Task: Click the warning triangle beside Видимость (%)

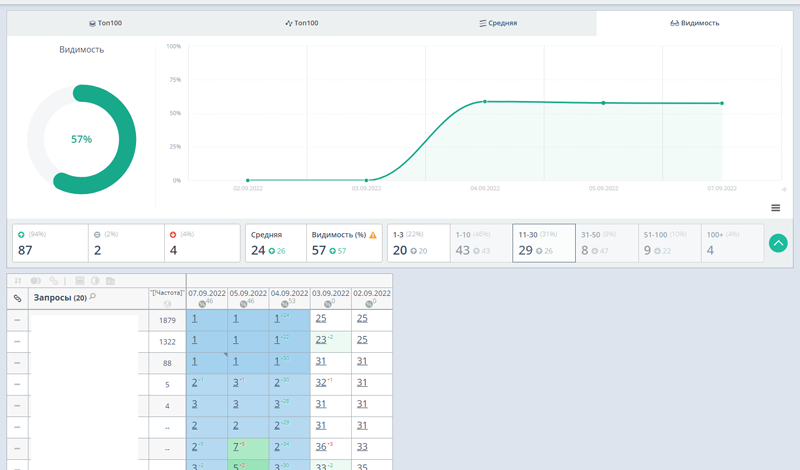Action: coord(373,235)
